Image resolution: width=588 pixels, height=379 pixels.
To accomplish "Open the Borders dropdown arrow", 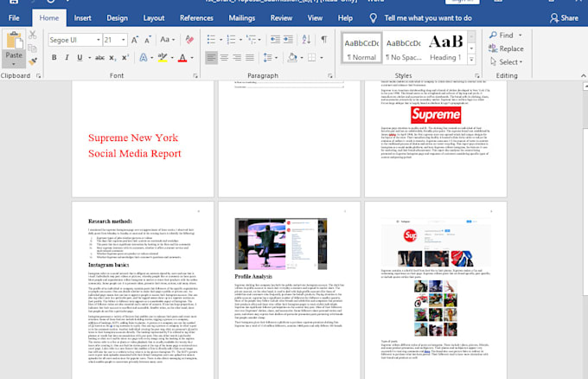I will 322,58.
